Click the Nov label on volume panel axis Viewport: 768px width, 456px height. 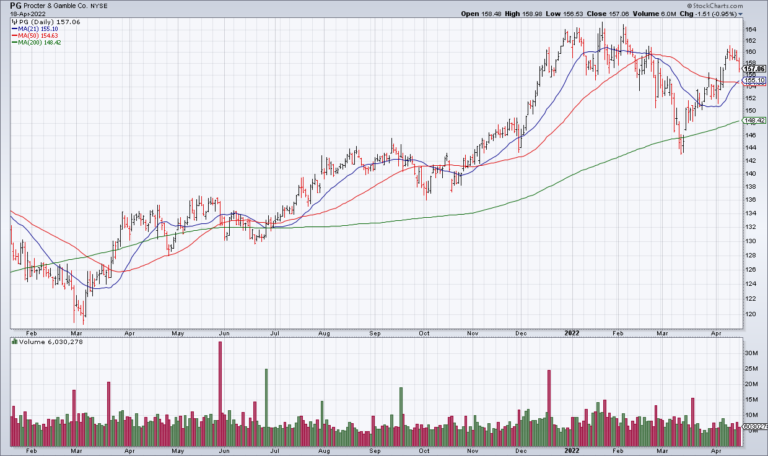(x=473, y=450)
